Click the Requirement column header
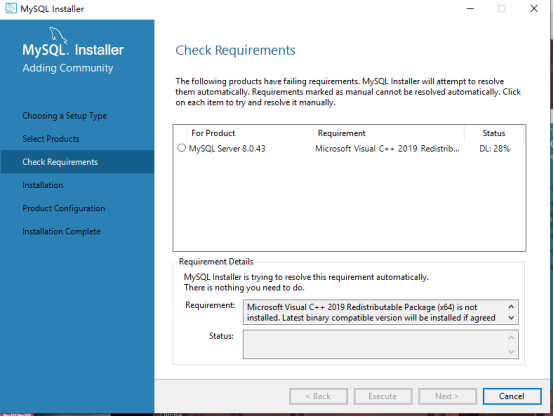 point(389,133)
